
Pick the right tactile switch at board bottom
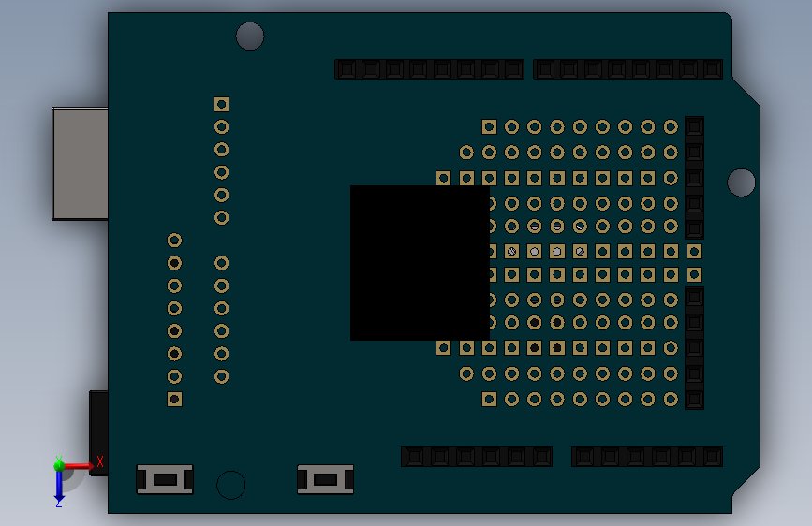click(x=325, y=479)
